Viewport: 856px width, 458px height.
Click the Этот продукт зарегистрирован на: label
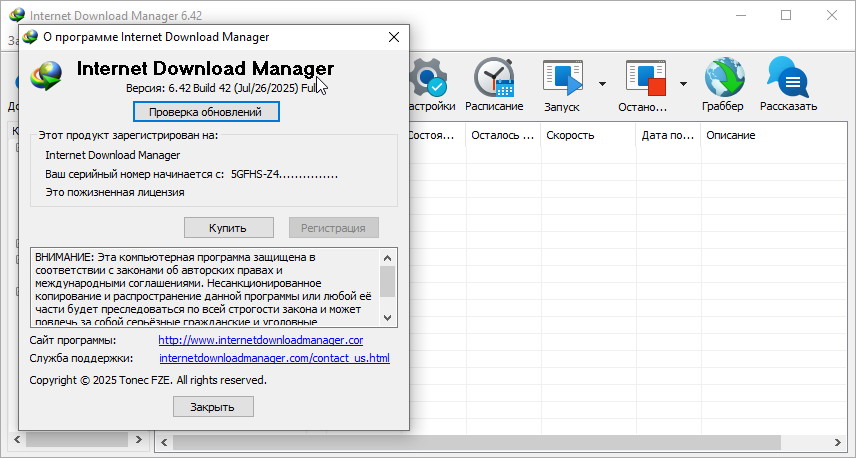[128, 135]
